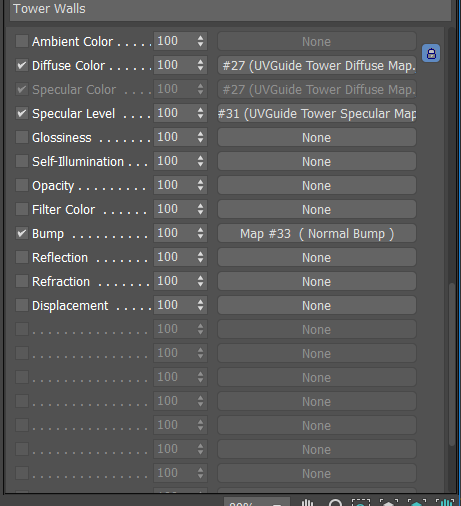
Task: Click the vertical scrollbar on the right
Action: pyautogui.click(x=452, y=364)
